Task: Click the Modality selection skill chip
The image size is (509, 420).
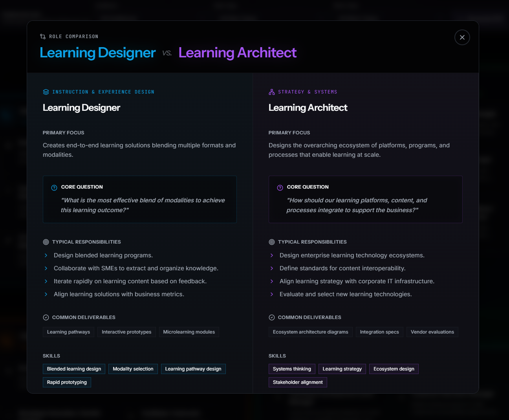Action: point(133,369)
